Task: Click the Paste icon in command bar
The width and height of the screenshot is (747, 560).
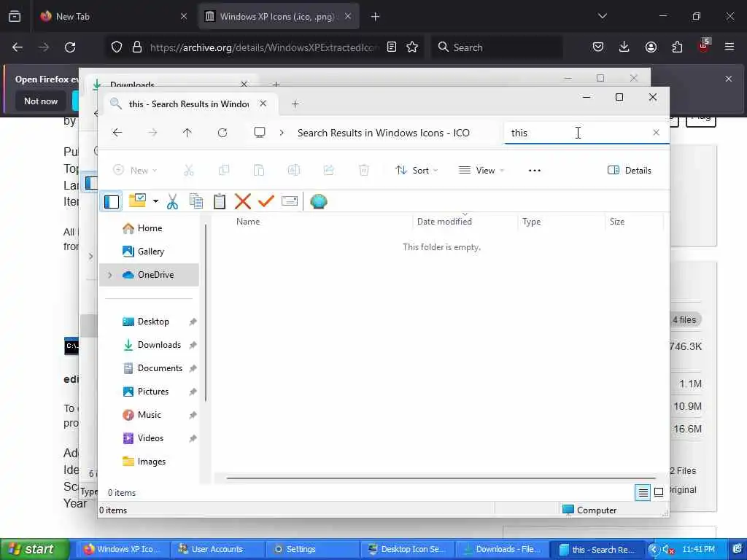Action: [x=259, y=170]
